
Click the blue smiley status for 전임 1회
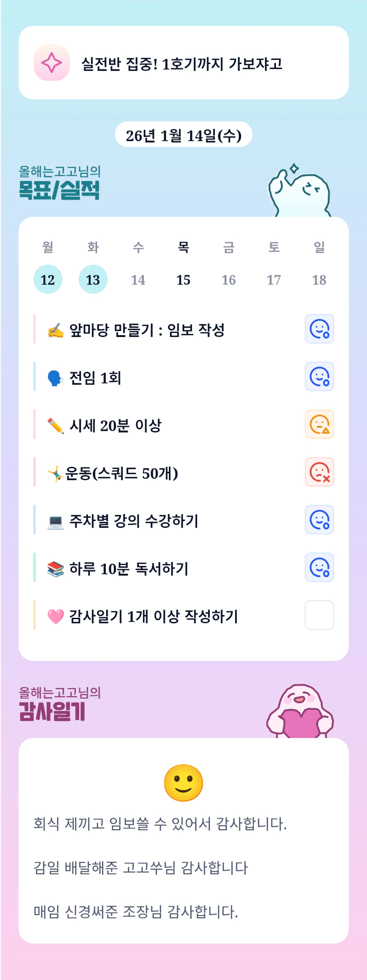(x=319, y=376)
